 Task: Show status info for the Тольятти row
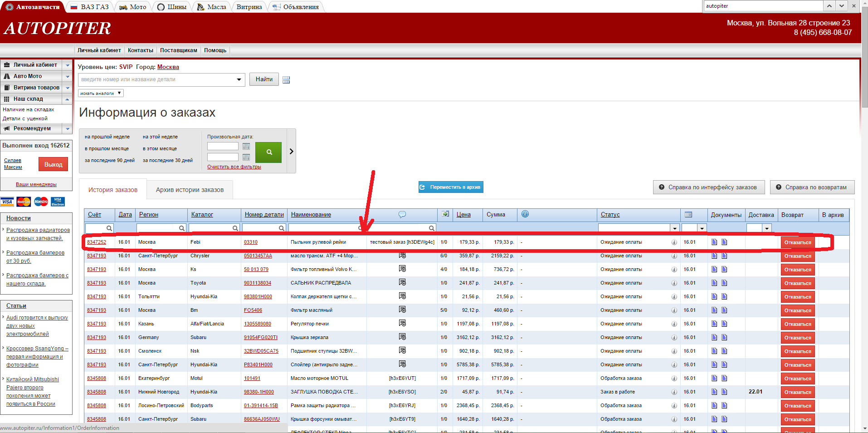(x=674, y=297)
